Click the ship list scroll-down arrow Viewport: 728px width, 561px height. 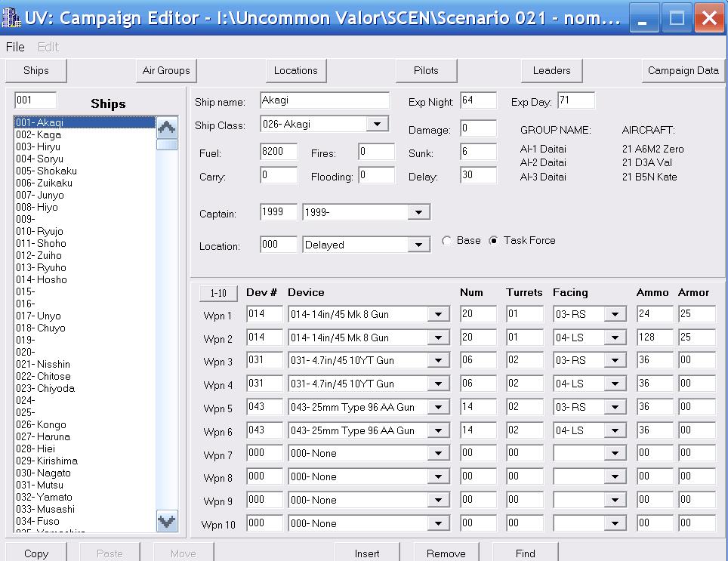click(x=167, y=521)
